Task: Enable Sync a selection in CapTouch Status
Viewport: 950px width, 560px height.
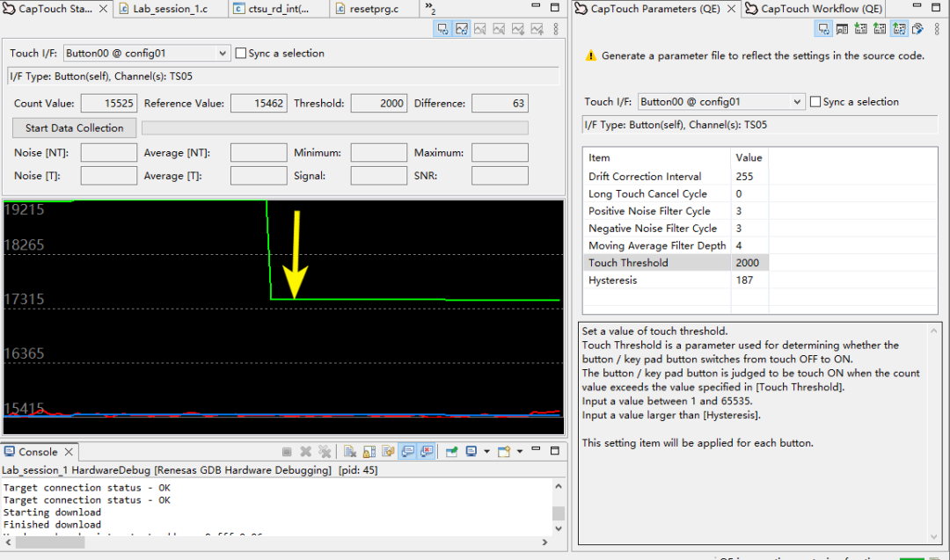Action: (240, 54)
